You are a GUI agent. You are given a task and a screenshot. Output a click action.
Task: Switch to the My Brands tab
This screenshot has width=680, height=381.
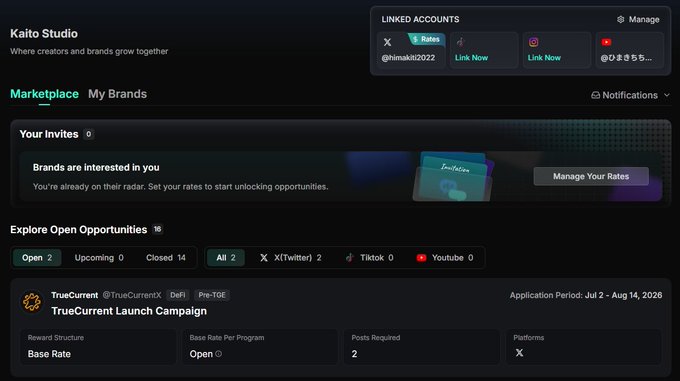118,94
